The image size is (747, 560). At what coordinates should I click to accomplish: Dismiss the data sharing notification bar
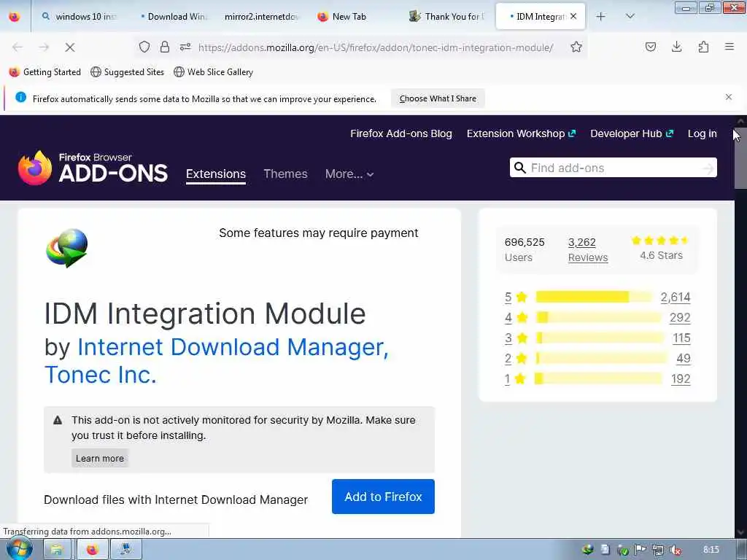(729, 97)
